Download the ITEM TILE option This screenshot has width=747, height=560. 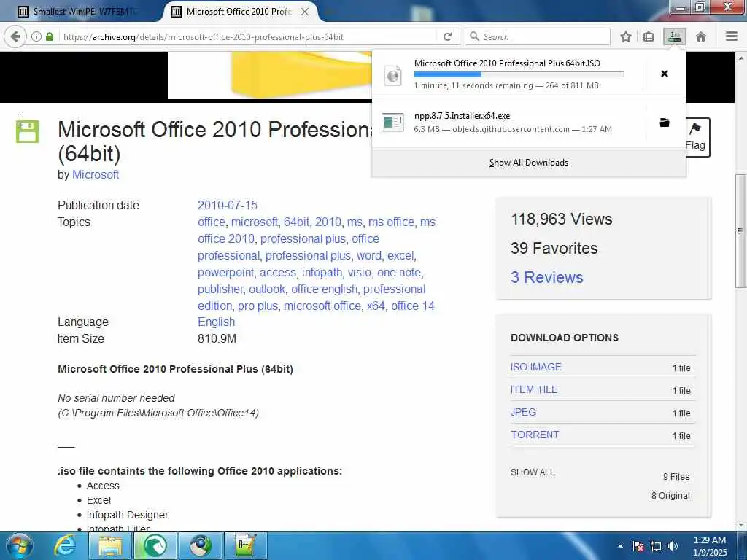click(x=534, y=389)
